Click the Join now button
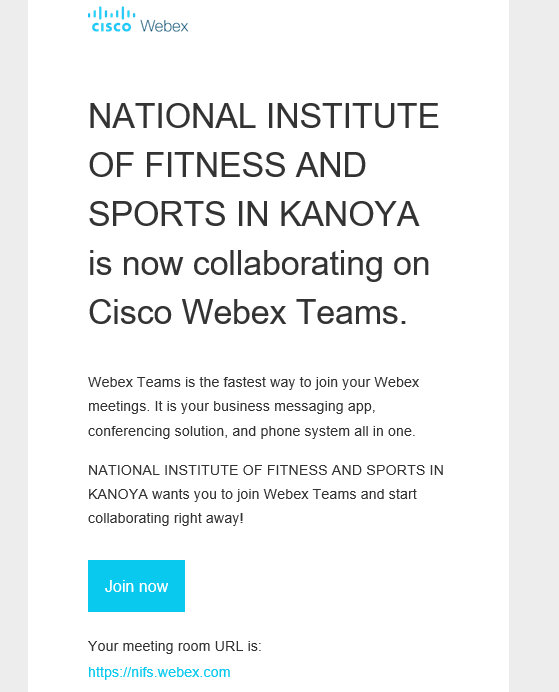The height and width of the screenshot is (692, 559). 136,586
